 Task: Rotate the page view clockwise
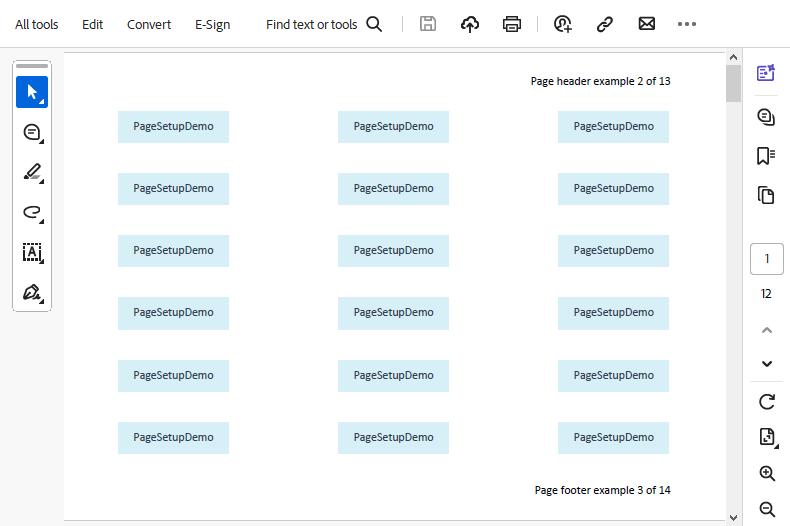pyautogui.click(x=767, y=402)
